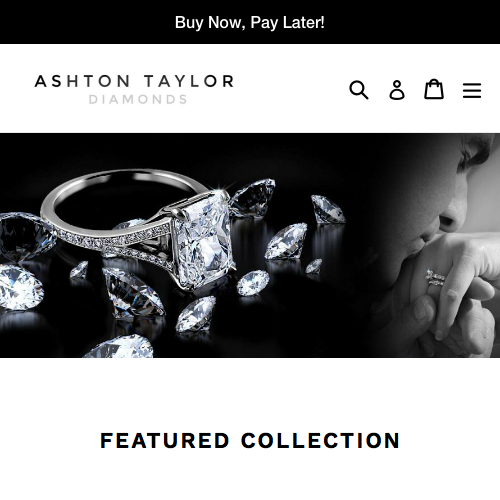Click the loose diamond above the ring stone
This screenshot has height=500, width=500.
coord(253,197)
